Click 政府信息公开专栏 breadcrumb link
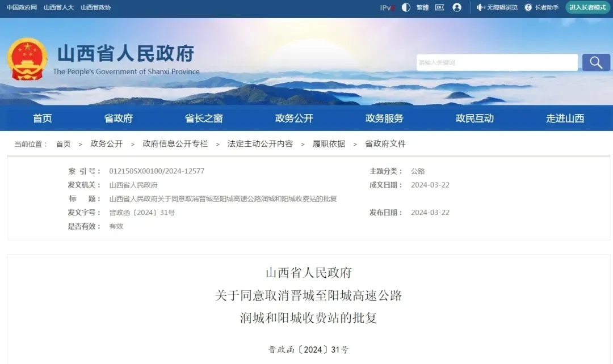 [x=175, y=144]
